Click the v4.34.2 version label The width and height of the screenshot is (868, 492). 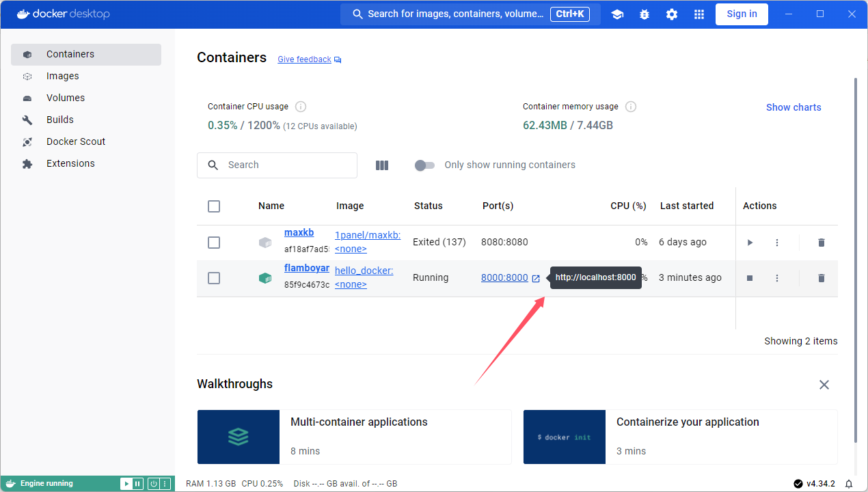pyautogui.click(x=821, y=484)
